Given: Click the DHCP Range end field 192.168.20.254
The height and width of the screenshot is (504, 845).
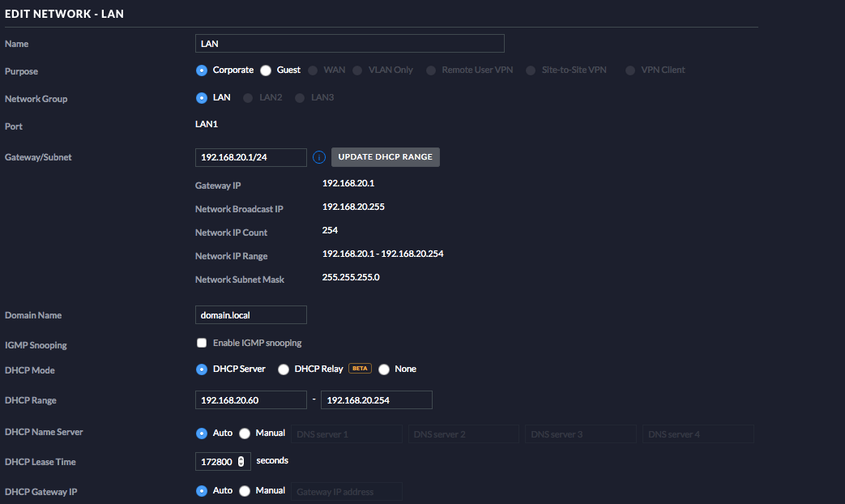Looking at the screenshot, I should click(x=377, y=400).
